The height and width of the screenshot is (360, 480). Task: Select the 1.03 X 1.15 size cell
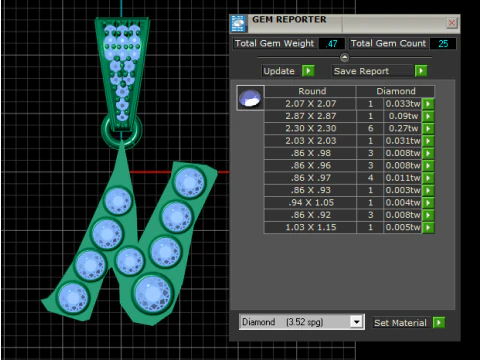[x=310, y=227]
